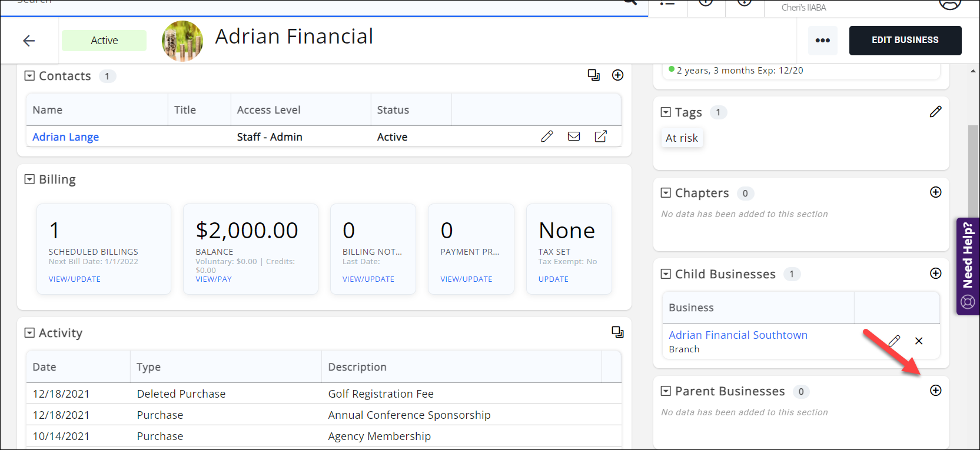The height and width of the screenshot is (450, 980).
Task: Collapse the Child Businesses section
Action: pyautogui.click(x=666, y=274)
